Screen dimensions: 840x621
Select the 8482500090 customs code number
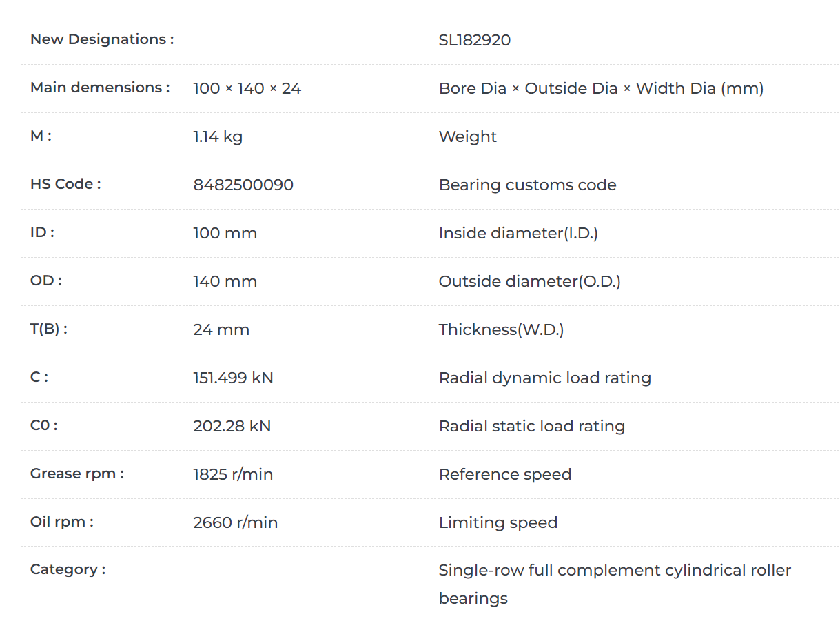(x=243, y=185)
